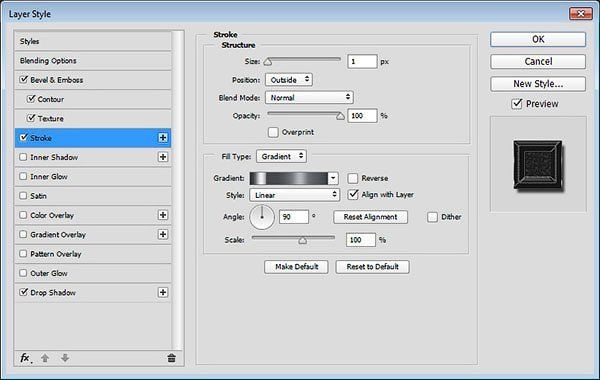Click the Reset to Default button
600x380 pixels.
pos(372,267)
